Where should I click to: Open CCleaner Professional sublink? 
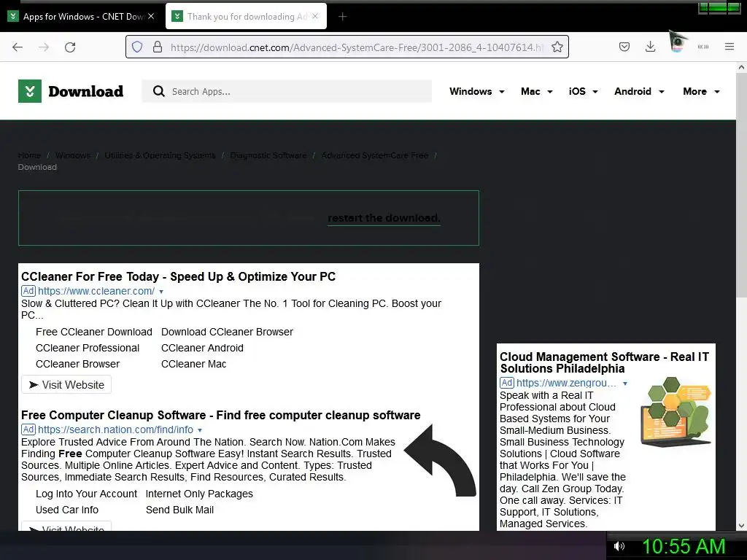(88, 348)
